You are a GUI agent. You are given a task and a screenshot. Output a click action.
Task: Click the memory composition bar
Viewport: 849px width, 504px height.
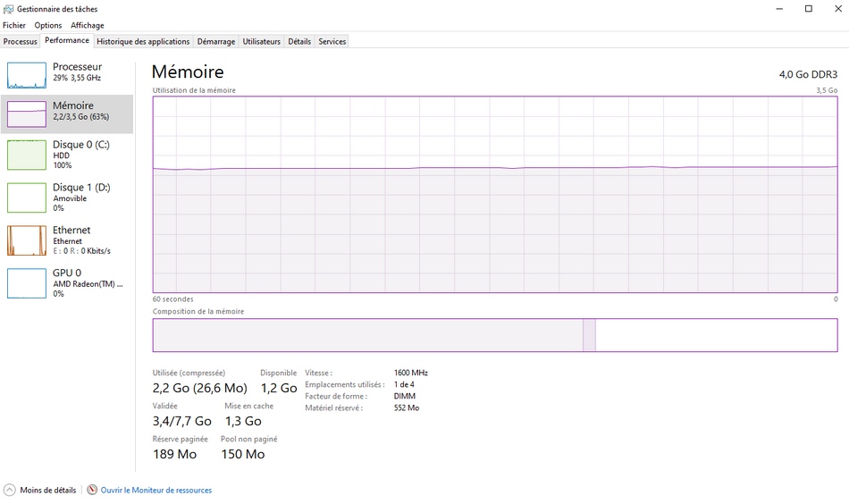(x=494, y=335)
